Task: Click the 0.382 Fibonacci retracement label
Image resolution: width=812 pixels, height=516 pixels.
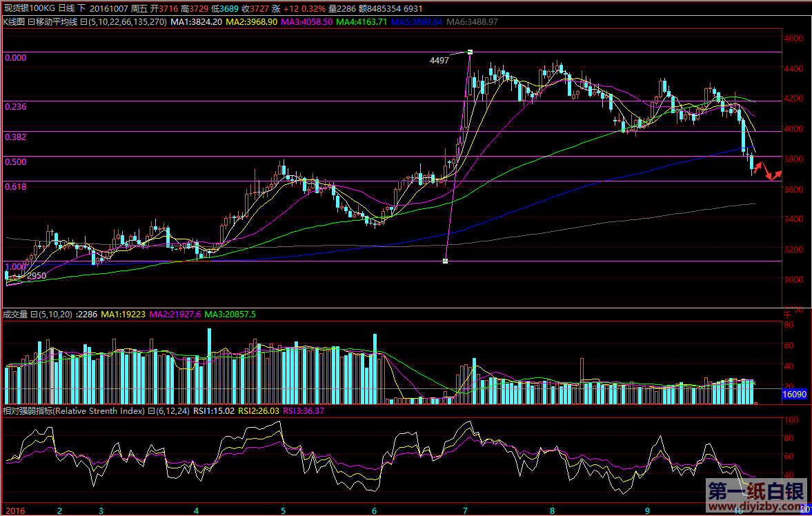Action: coord(15,137)
